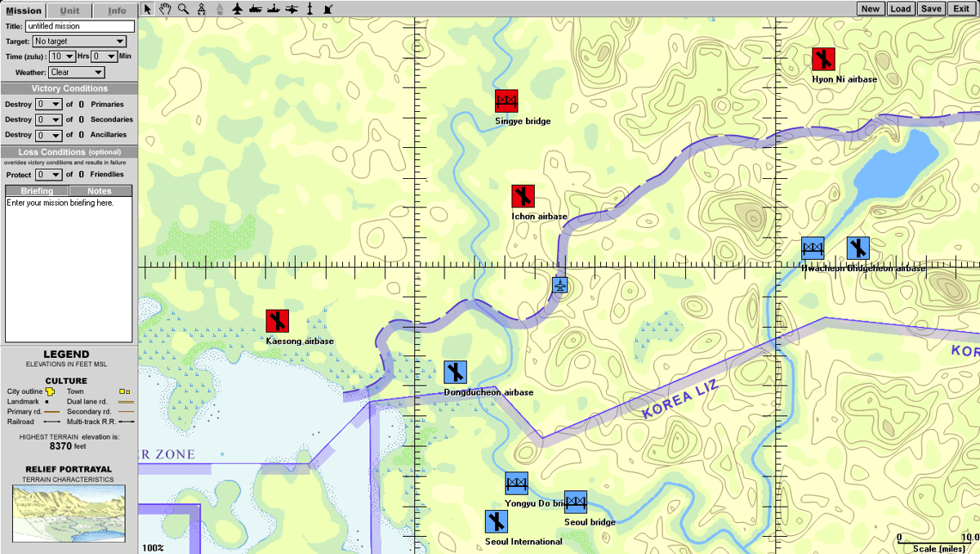Click the Ichon airbase icon
Image resolution: width=980 pixels, height=554 pixels.
click(x=523, y=196)
